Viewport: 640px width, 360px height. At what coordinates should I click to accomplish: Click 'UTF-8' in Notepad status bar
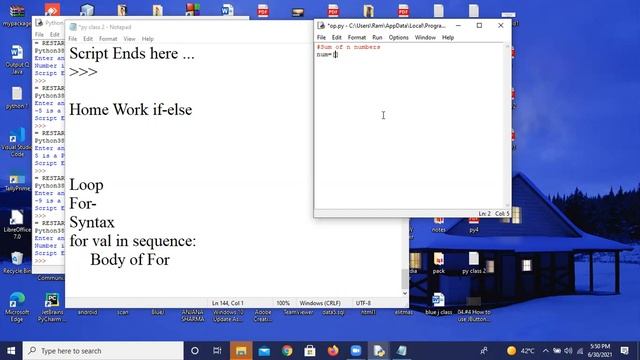coord(363,303)
